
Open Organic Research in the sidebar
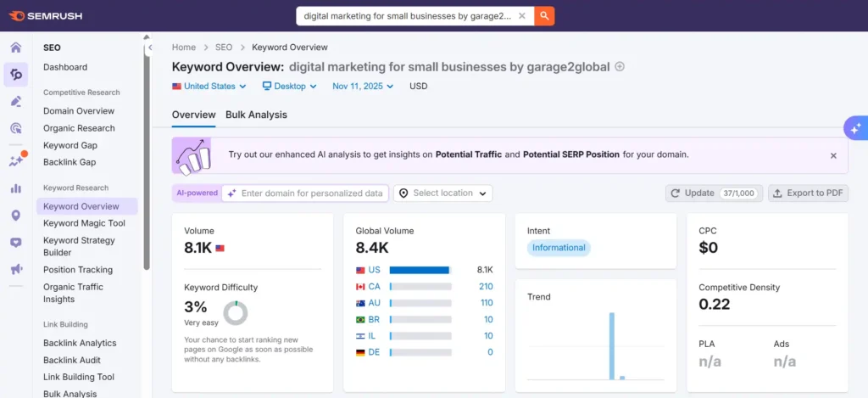[x=79, y=128]
